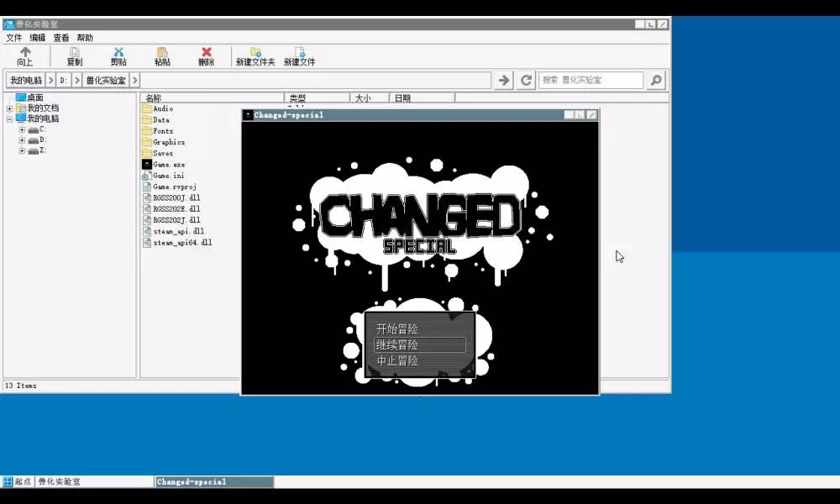Viewport: 840px width, 504px height.
Task: Select the Game.exe file
Action: [164, 165]
